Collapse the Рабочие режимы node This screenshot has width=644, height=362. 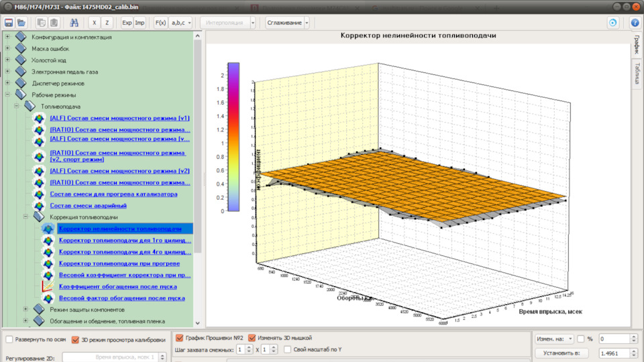point(7,94)
